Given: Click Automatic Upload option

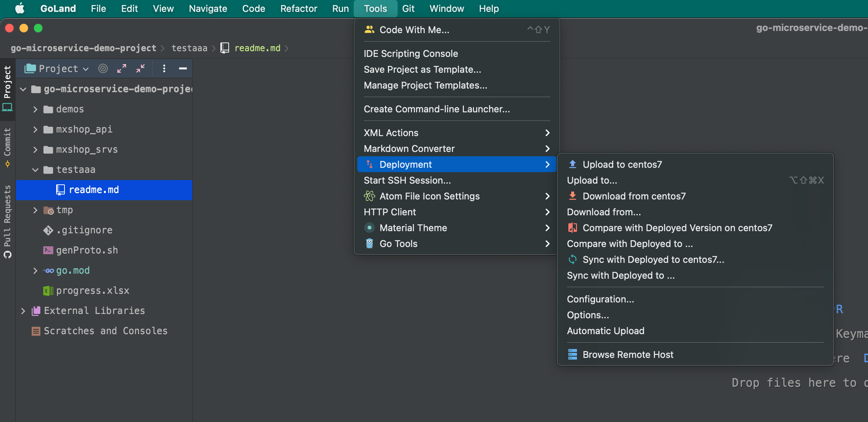Looking at the screenshot, I should click(x=605, y=330).
